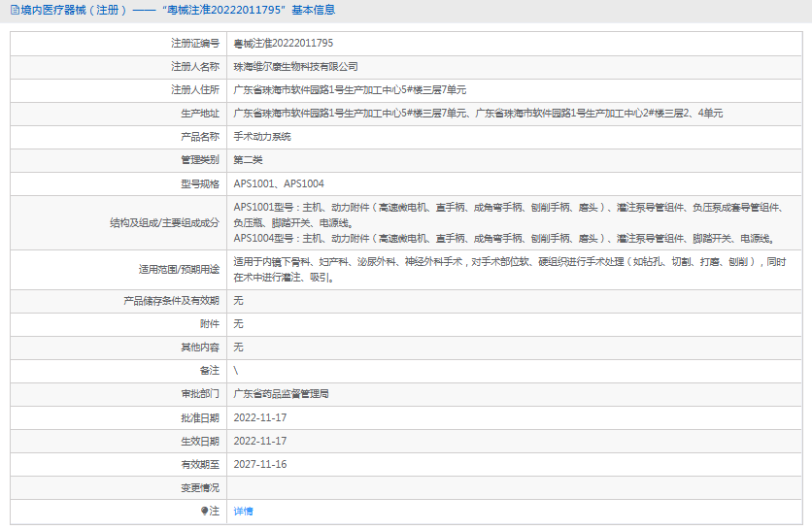812x530 pixels.
Task: Click the 生产地址 label
Action: click(x=200, y=114)
